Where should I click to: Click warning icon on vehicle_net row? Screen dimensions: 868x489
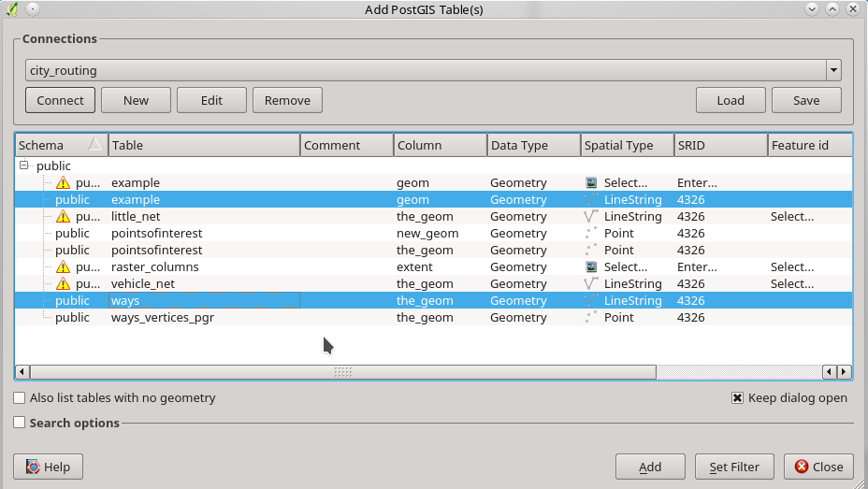63,284
